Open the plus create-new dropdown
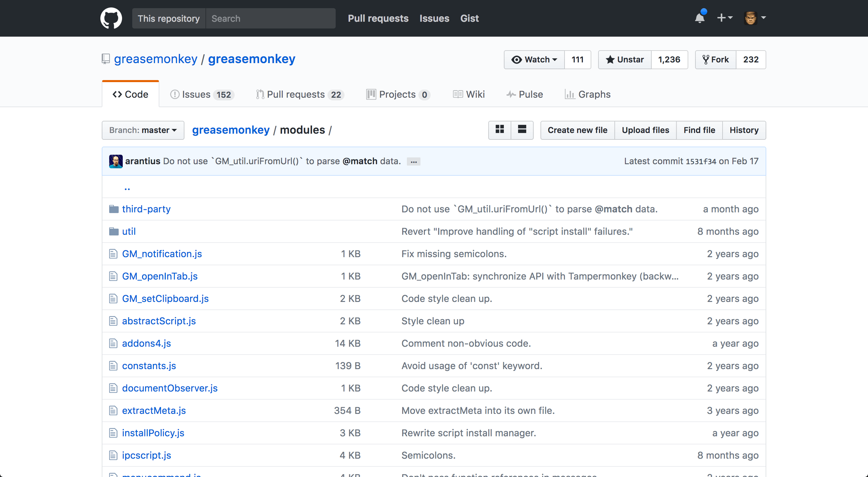Screen dimensions: 868x477 point(725,18)
